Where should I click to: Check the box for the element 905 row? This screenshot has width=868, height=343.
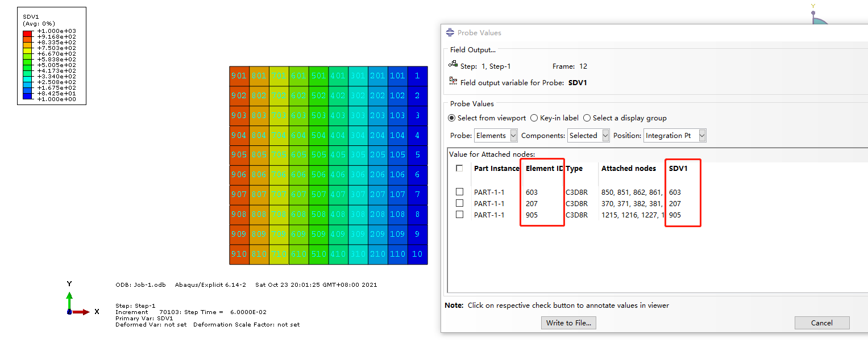(x=459, y=215)
